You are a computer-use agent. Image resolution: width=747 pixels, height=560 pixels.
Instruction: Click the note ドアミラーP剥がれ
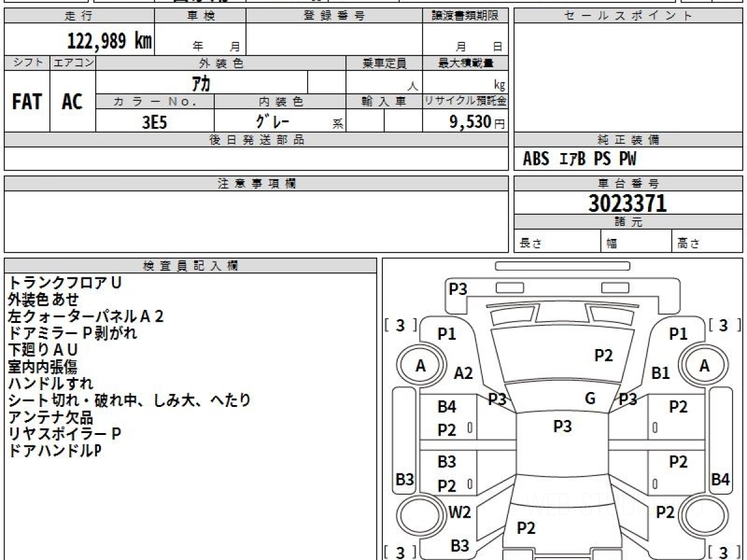coord(72,333)
